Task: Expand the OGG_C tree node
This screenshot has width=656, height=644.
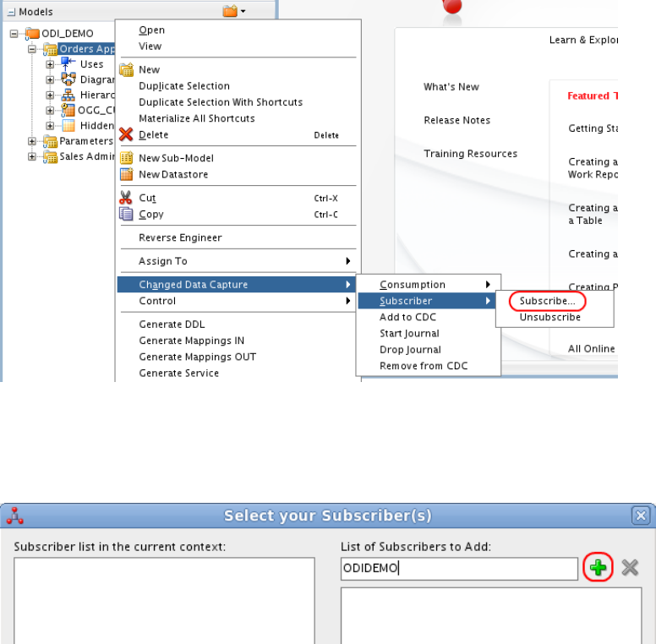Action: [x=50, y=111]
